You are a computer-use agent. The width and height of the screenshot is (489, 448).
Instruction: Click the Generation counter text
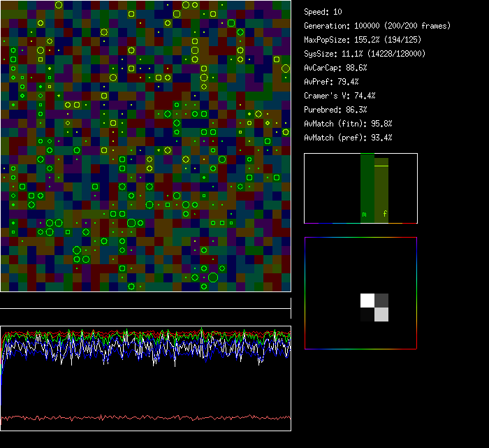point(377,26)
